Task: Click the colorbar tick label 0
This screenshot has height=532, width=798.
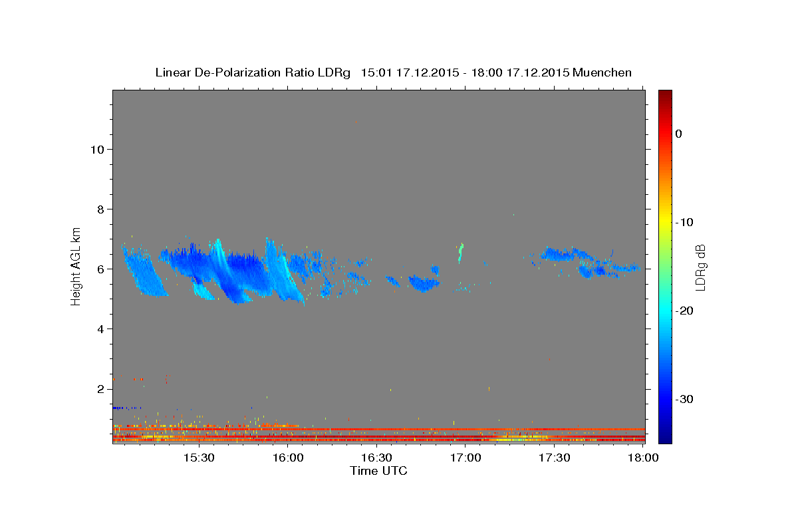Action: [x=678, y=134]
